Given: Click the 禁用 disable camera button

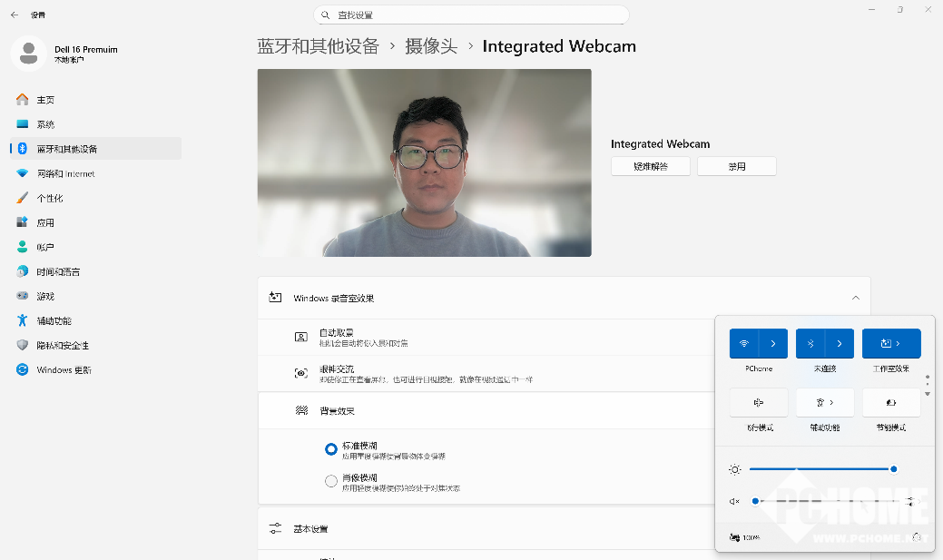Looking at the screenshot, I should [736, 166].
